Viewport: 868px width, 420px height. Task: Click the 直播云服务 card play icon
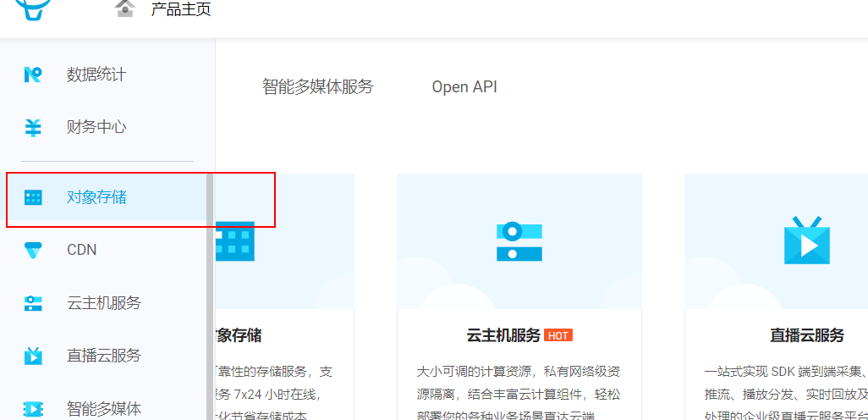(807, 240)
